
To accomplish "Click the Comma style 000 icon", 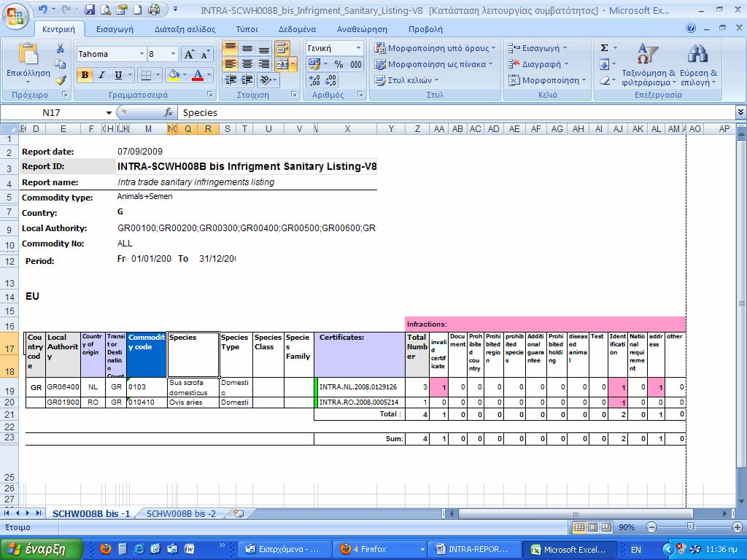I will coord(355,64).
